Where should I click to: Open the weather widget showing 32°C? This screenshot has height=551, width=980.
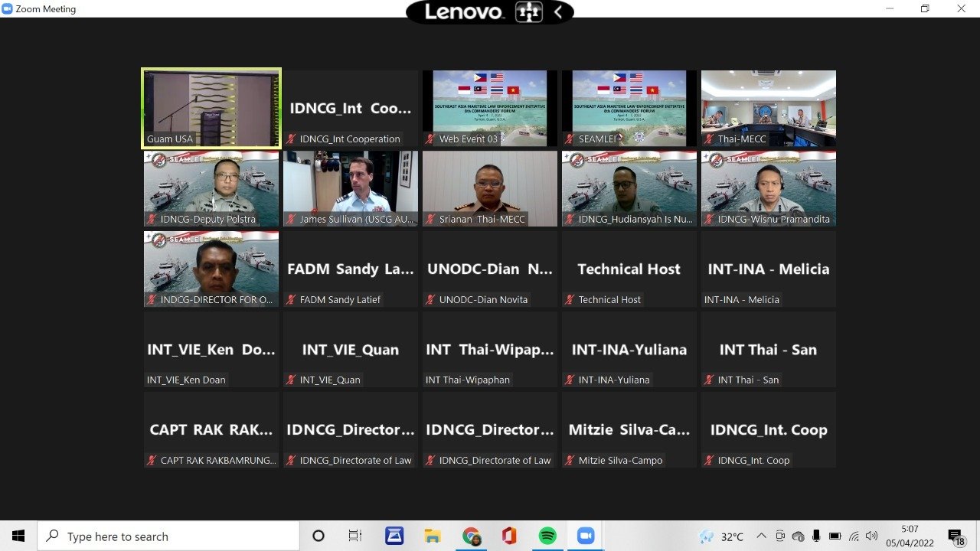(x=721, y=536)
